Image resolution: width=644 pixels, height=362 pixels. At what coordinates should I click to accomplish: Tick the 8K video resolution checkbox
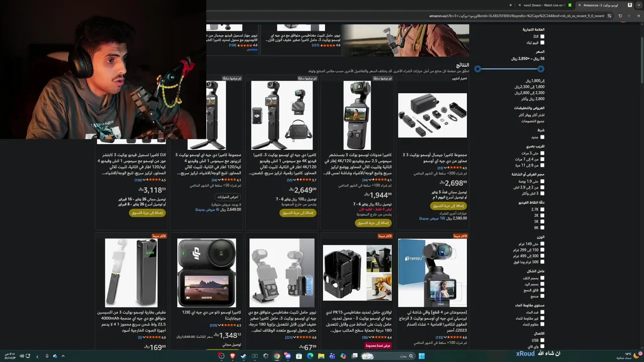click(542, 228)
